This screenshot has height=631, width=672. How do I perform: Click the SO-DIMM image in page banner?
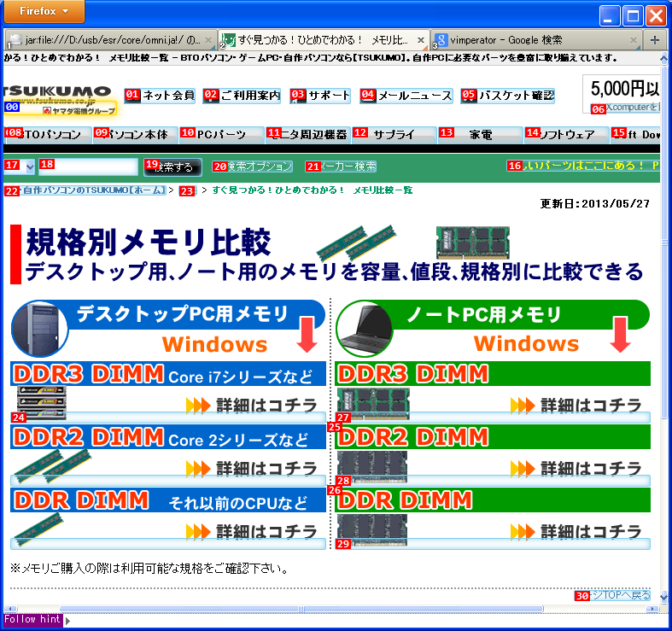pos(473,242)
